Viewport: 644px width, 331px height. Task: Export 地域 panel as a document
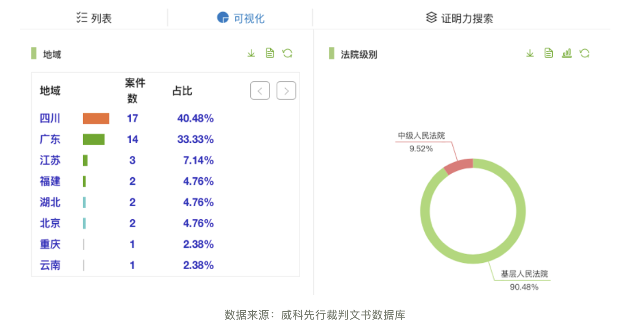tap(270, 54)
